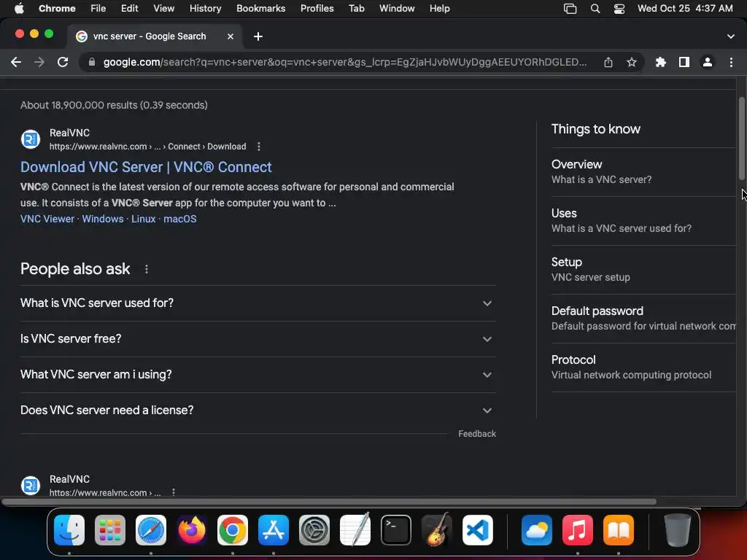Expand 'Does VNC server need a license?'
Screen dimensions: 747x560
pyautogui.click(x=258, y=411)
